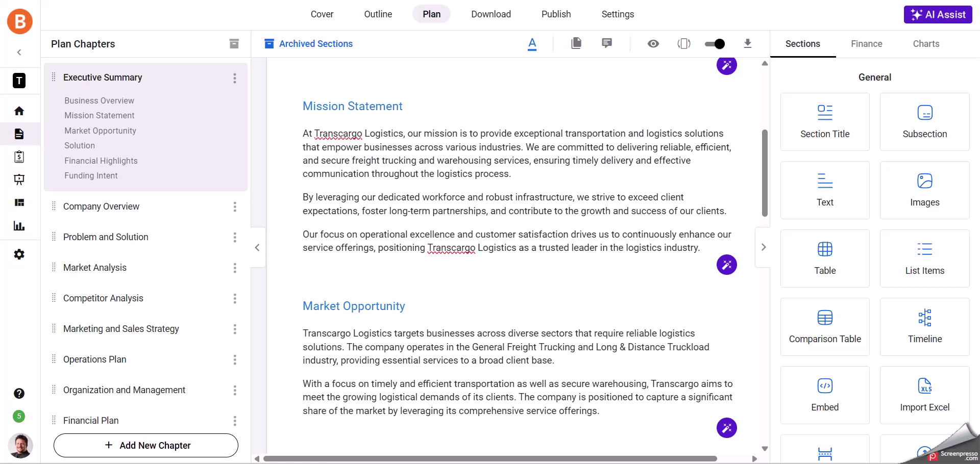Open Operations Plan three-dot menu
This screenshot has height=464, width=980.
click(x=235, y=359)
